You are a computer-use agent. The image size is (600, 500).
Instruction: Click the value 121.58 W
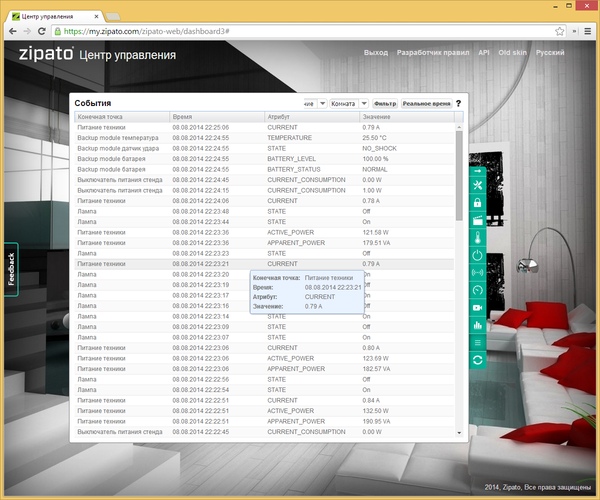click(x=375, y=233)
